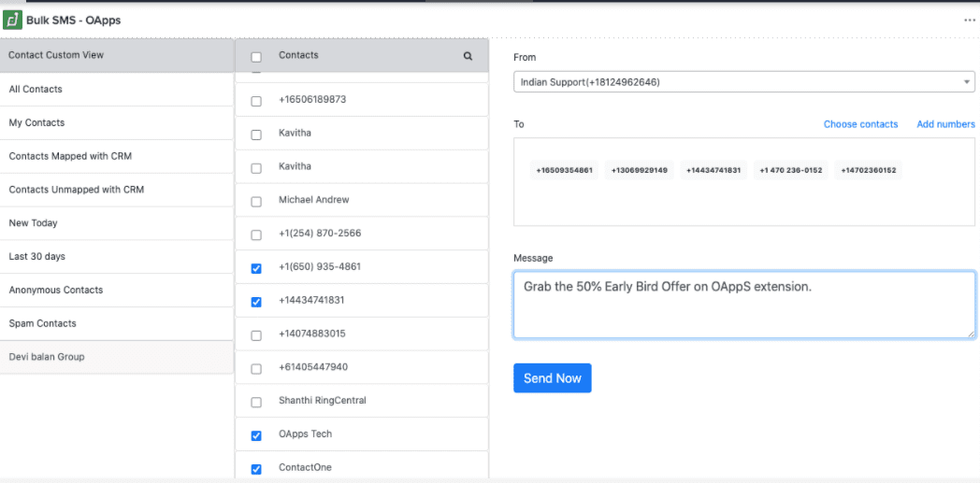Uncheck the +14434741831 contact checkbox

pos(256,302)
